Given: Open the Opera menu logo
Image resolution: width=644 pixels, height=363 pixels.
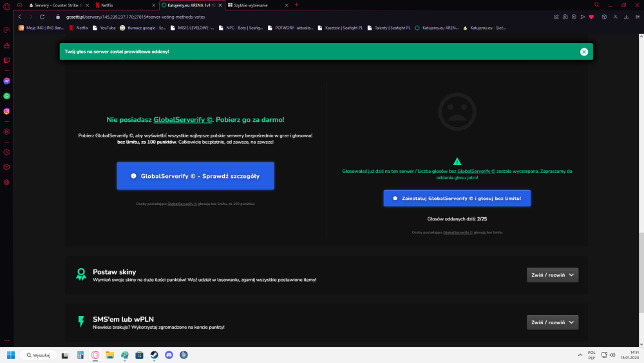Looking at the screenshot, I should tap(6, 6).
